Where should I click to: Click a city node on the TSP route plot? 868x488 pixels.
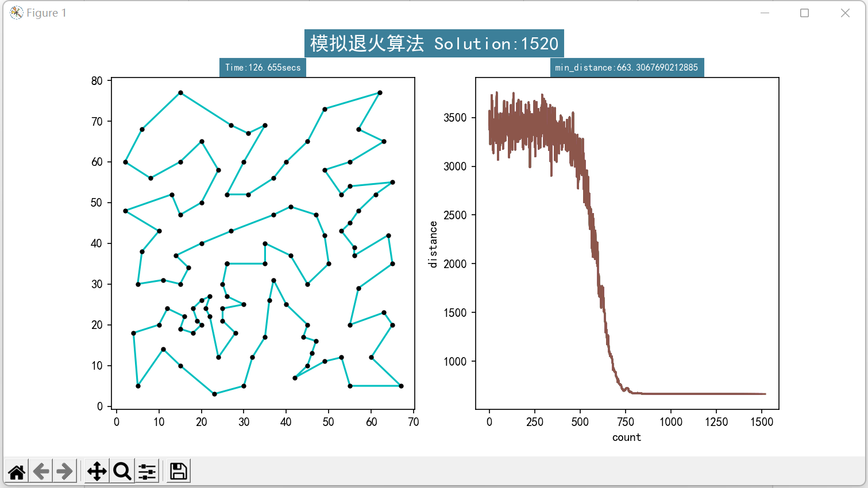pos(181,91)
